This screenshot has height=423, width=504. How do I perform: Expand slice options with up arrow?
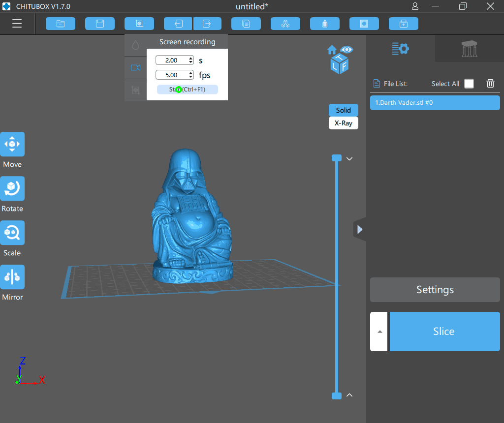379,332
